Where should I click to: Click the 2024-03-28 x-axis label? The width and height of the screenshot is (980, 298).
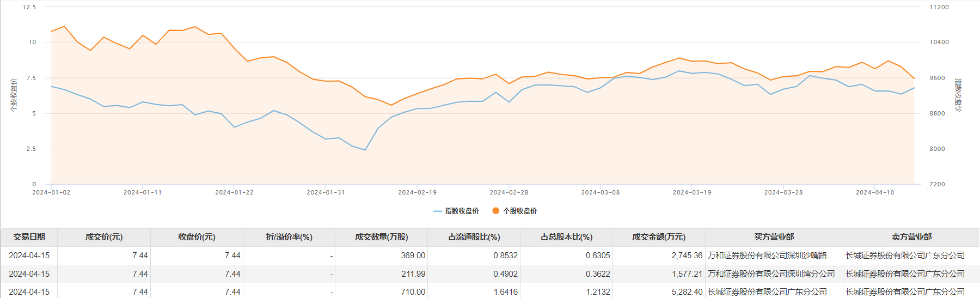coord(783,192)
